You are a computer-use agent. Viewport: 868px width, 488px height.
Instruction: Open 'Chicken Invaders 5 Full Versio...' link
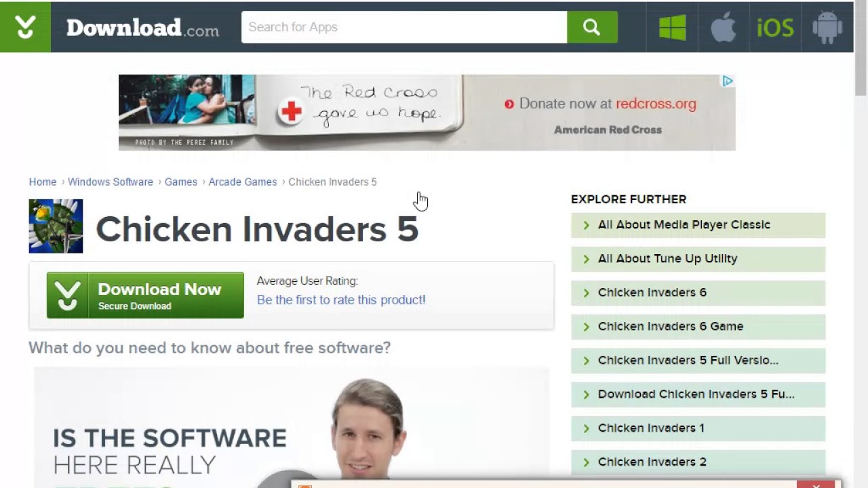point(688,360)
